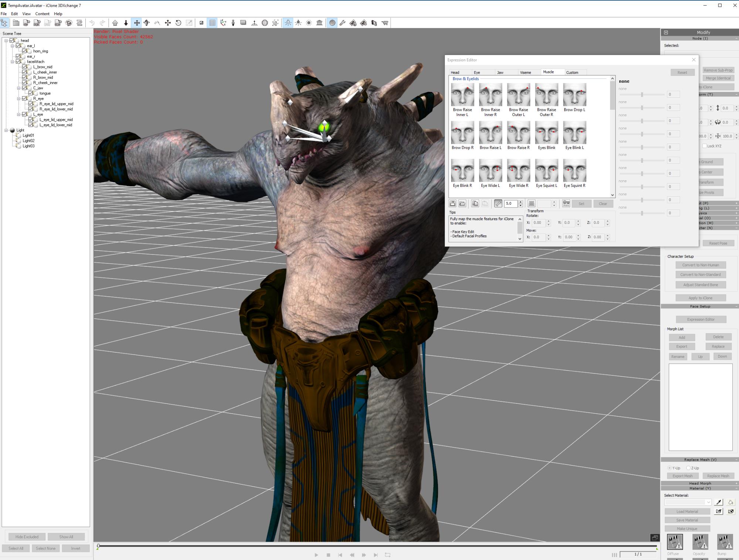Screen dimensions: 739x560
Task: Toggle the L_brow_mid checkbox
Action: (24, 67)
